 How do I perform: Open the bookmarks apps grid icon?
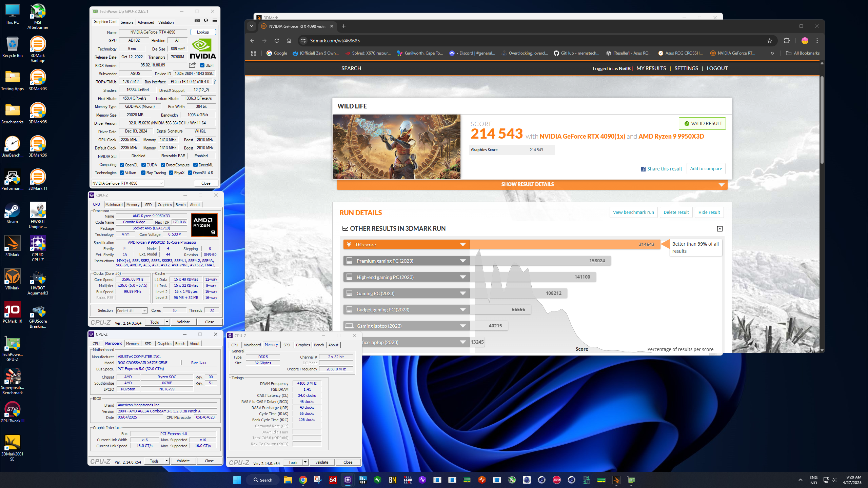click(254, 53)
